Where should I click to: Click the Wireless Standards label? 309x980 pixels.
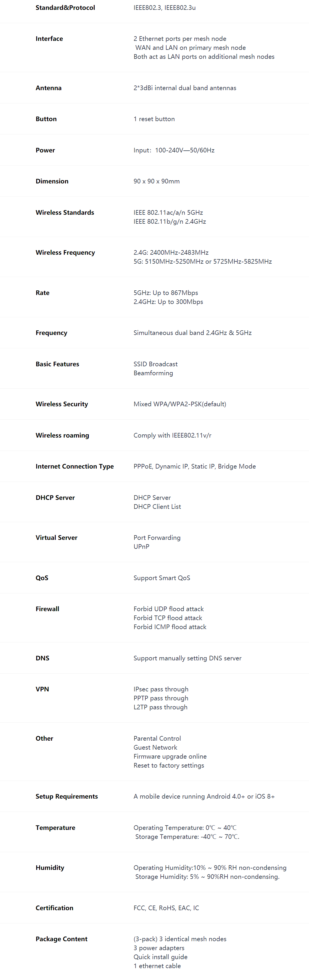[x=65, y=213]
